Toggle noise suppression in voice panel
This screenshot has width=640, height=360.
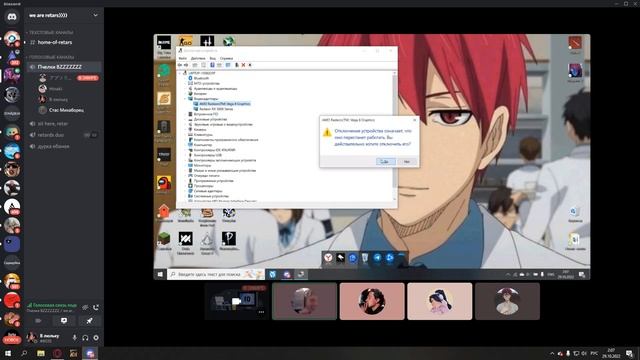[85, 307]
